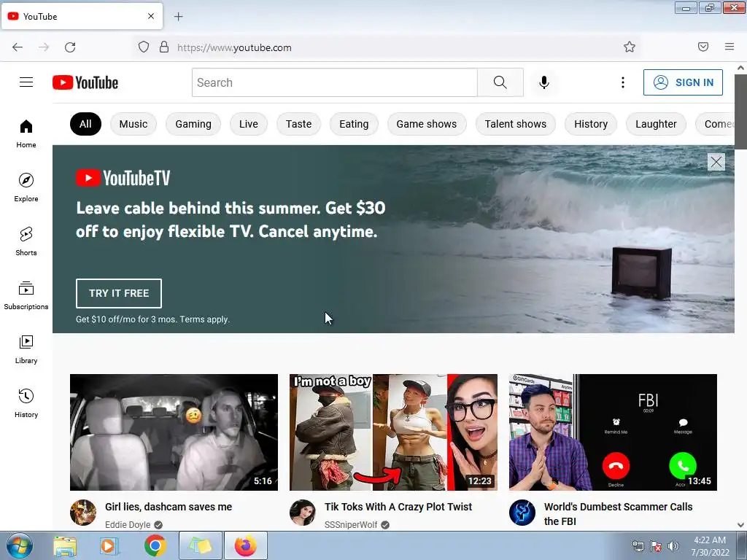This screenshot has height=560, width=747.
Task: Select the History filter chip
Action: (591, 124)
